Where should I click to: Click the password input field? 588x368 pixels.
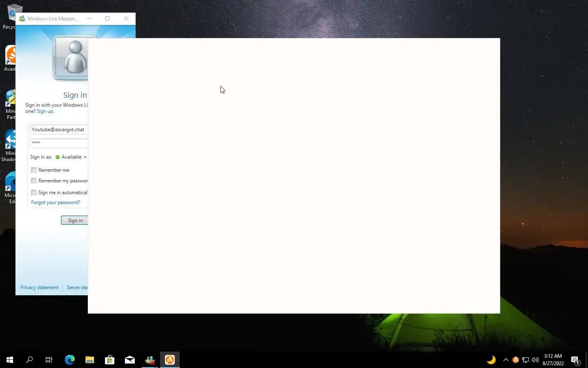tap(59, 143)
